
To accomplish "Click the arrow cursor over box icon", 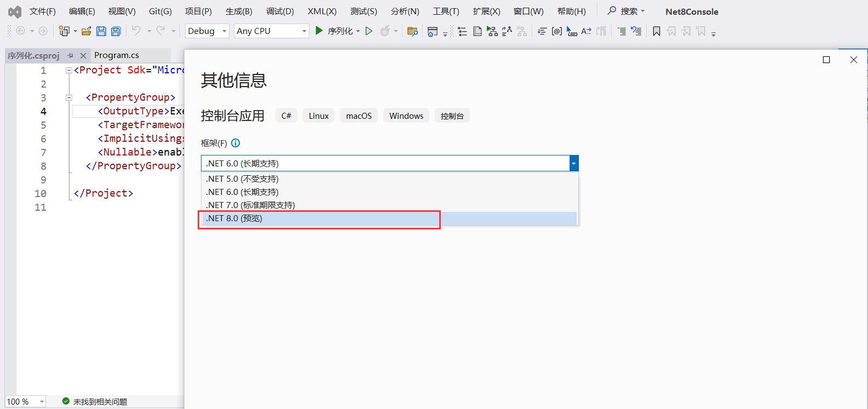I will click(x=572, y=31).
